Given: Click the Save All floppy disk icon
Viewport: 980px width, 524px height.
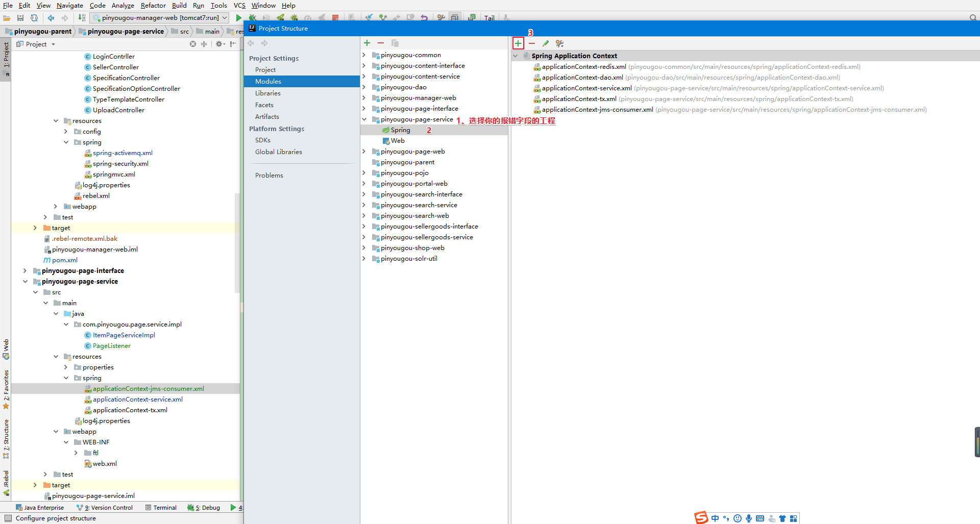Looking at the screenshot, I should (20, 18).
